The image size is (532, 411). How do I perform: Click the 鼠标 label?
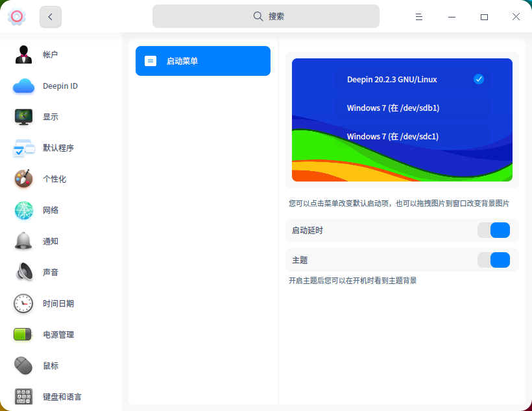(x=51, y=366)
